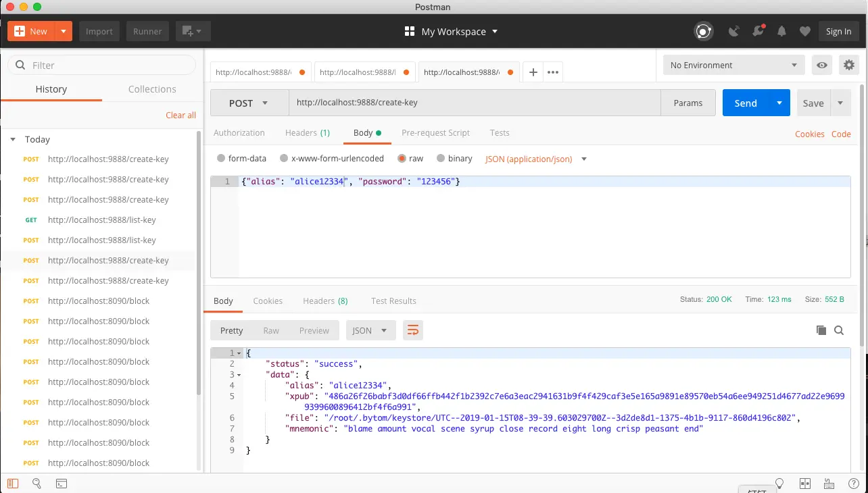This screenshot has height=493, width=868.
Task: Search within the response body
Action: (839, 330)
